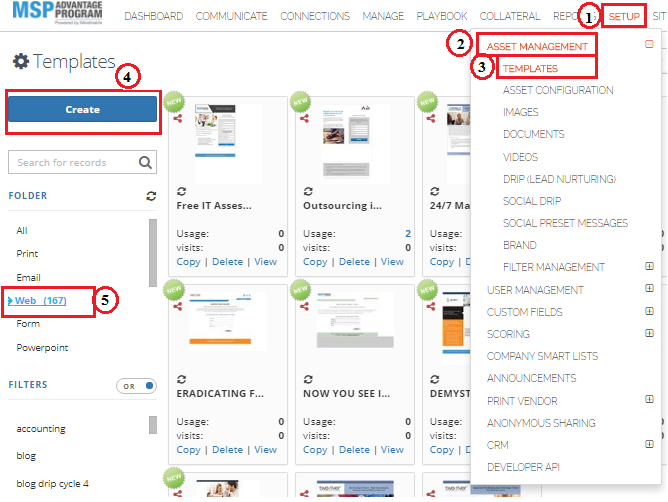Screen dimensions: 668x502
Task: Open Developer API menu entry
Action: 523,467
